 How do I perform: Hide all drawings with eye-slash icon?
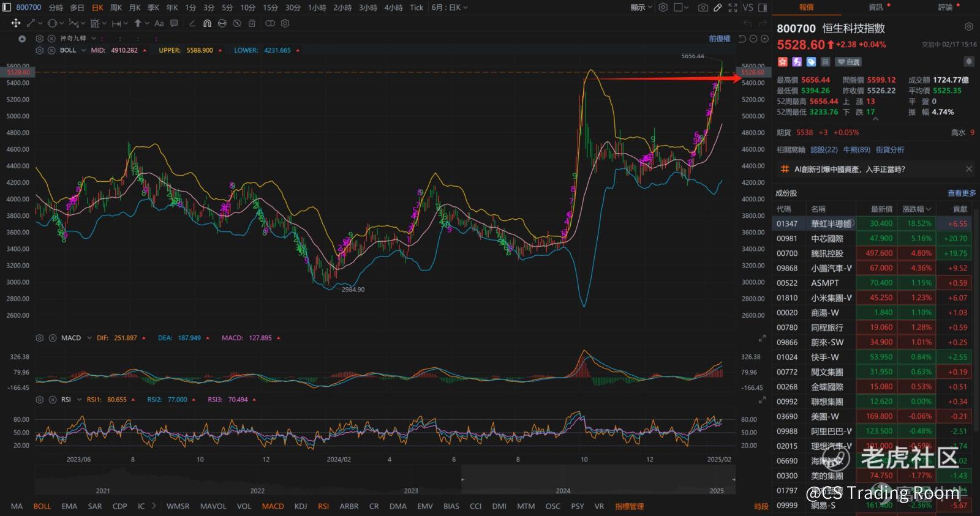(x=237, y=23)
